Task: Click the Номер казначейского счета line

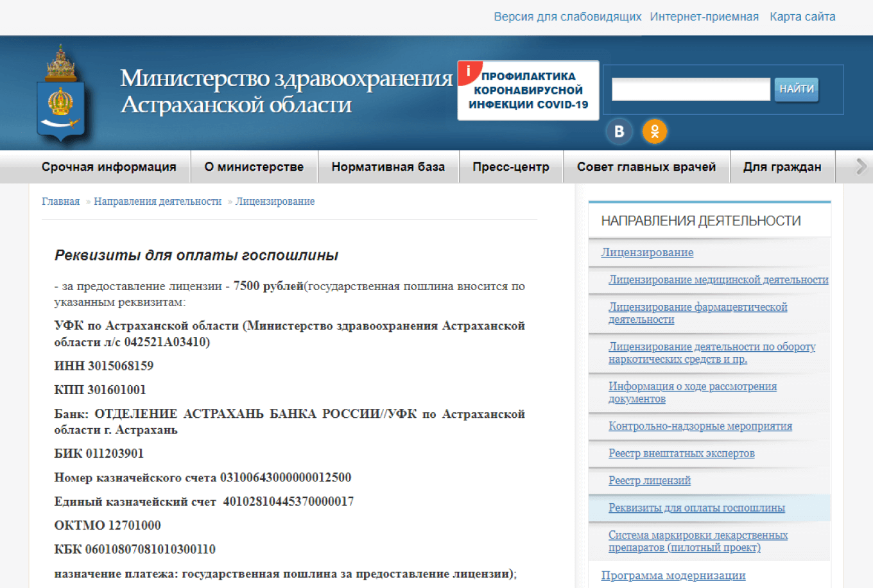Action: [203, 478]
